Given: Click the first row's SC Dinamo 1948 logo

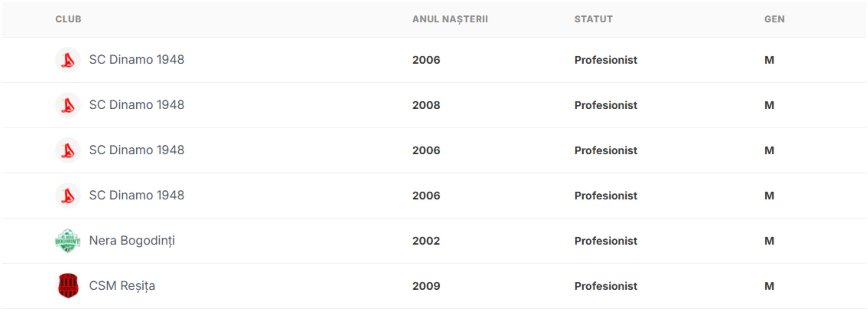Looking at the screenshot, I should click(x=68, y=60).
